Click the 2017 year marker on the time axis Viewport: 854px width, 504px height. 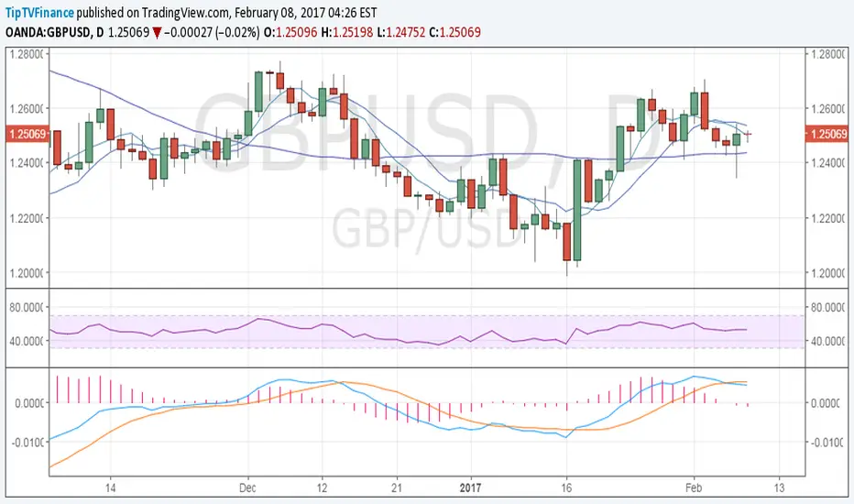(470, 488)
